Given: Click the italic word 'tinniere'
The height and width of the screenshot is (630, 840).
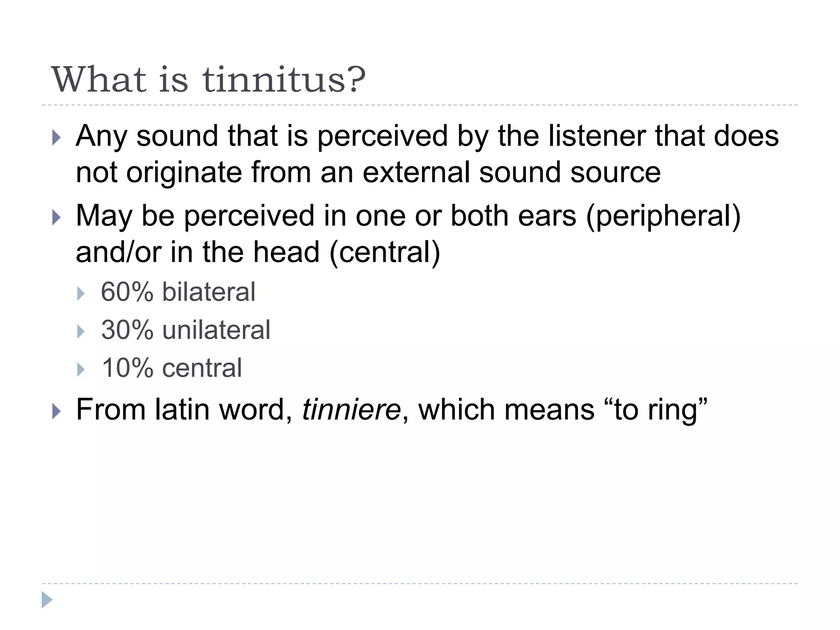Looking at the screenshot, I should tap(351, 409).
